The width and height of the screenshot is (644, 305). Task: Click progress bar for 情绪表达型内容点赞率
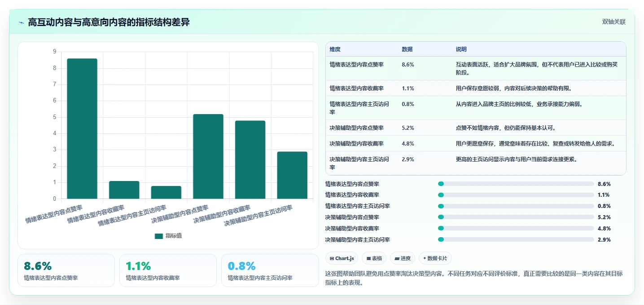point(516,184)
